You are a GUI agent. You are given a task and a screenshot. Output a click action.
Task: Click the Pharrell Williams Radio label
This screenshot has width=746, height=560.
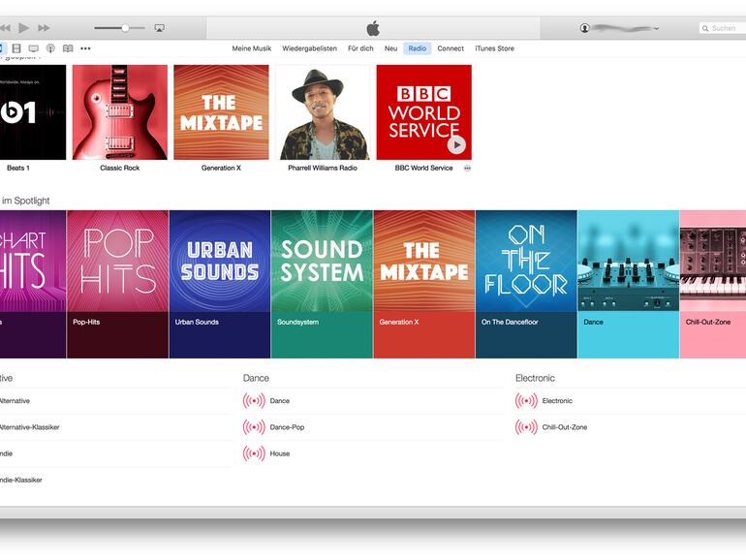[323, 168]
